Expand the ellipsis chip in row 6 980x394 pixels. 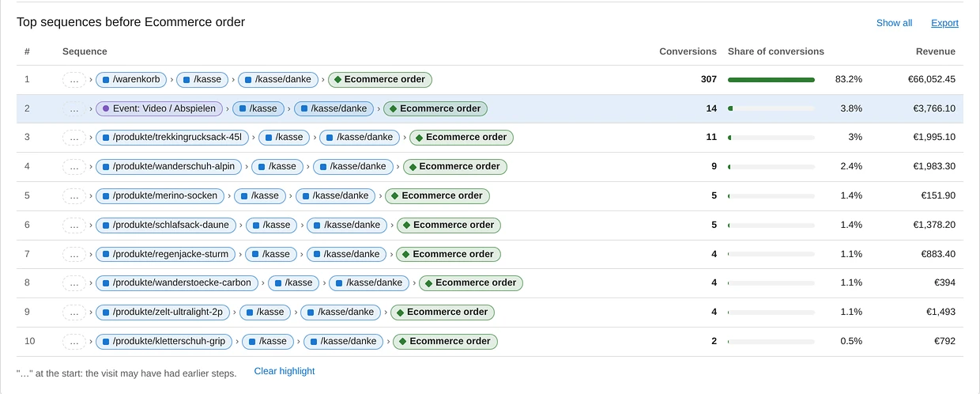(x=74, y=225)
